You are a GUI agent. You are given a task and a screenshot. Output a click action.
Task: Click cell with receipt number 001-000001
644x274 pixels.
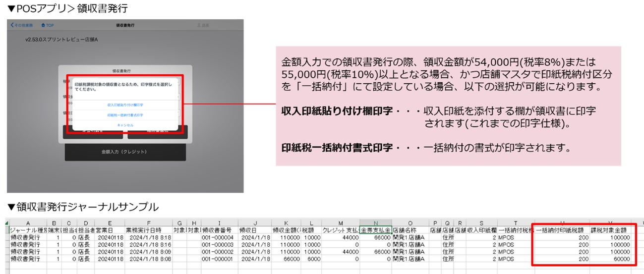220,259
